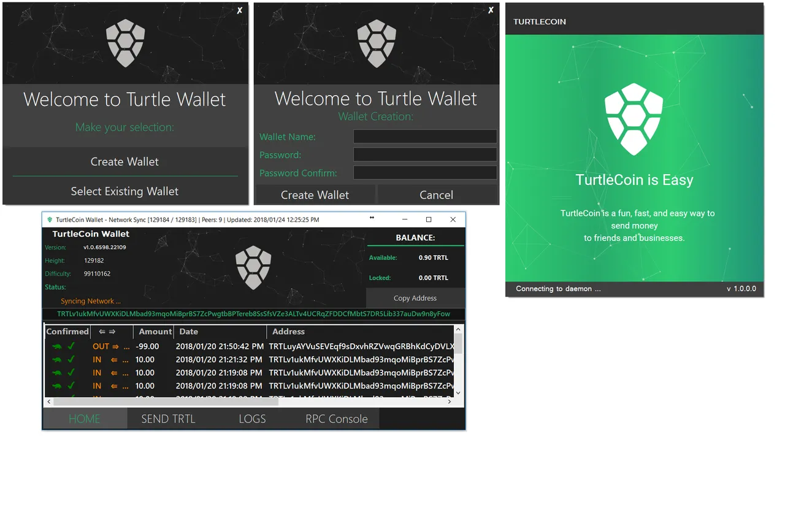Click the horizontal scrollbar thumb under transactions
The width and height of the screenshot is (785, 532).
point(166,401)
